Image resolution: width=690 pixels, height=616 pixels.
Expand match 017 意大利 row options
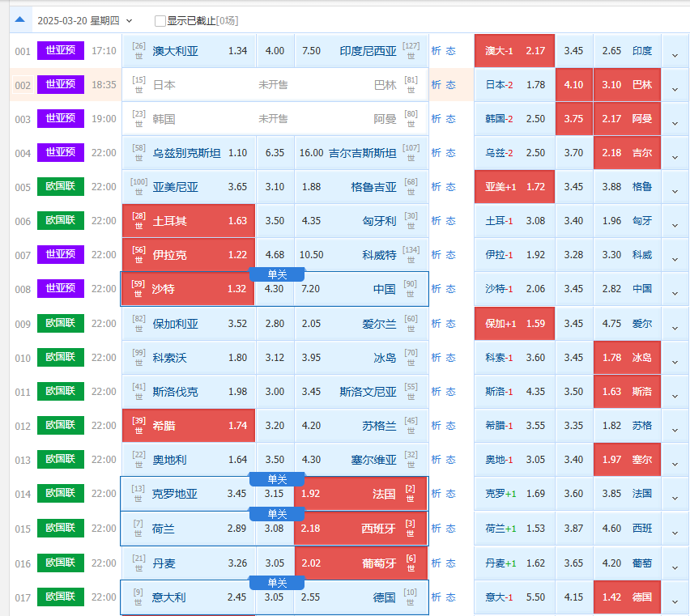[675, 601]
